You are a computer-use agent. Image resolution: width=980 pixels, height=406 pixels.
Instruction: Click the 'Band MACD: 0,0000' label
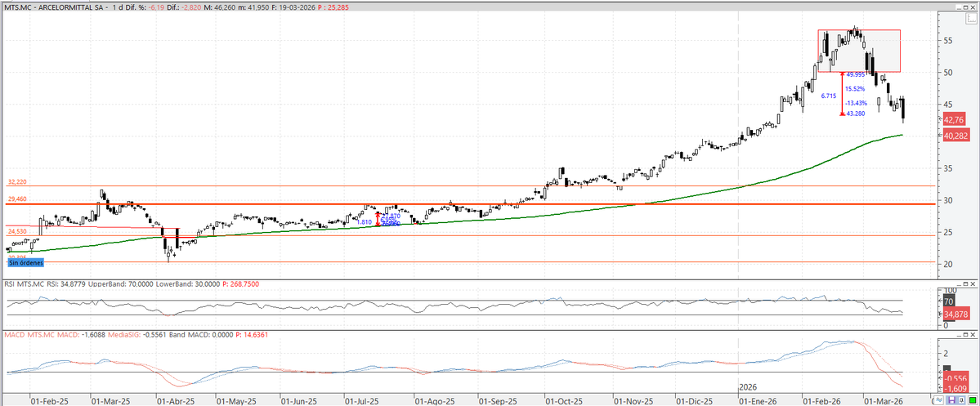201,335
